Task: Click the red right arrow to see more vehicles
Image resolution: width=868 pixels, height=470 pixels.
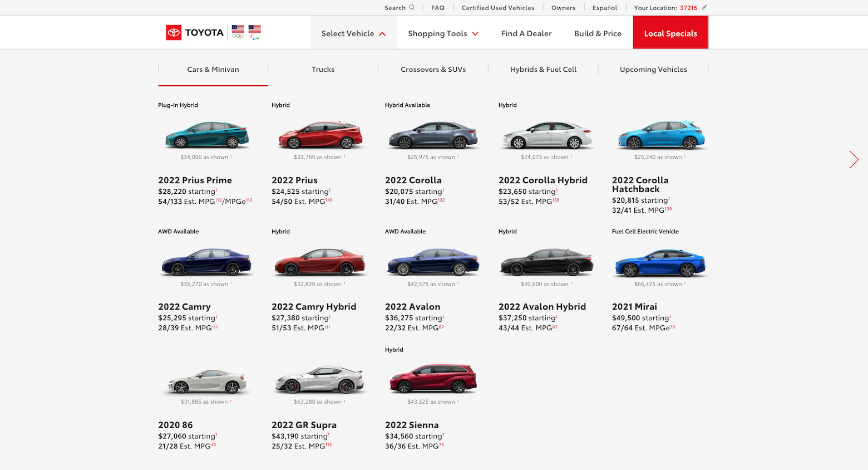Action: 854,160
